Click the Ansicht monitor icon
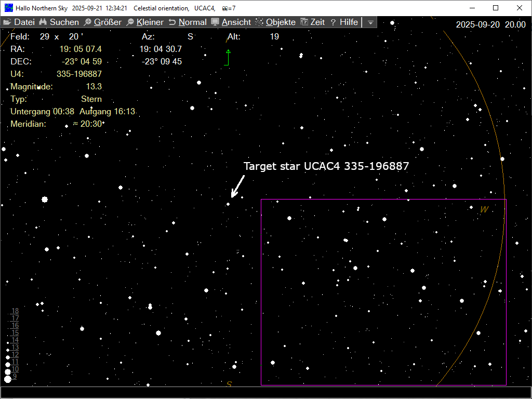Image resolution: width=532 pixels, height=399 pixels. (x=215, y=22)
